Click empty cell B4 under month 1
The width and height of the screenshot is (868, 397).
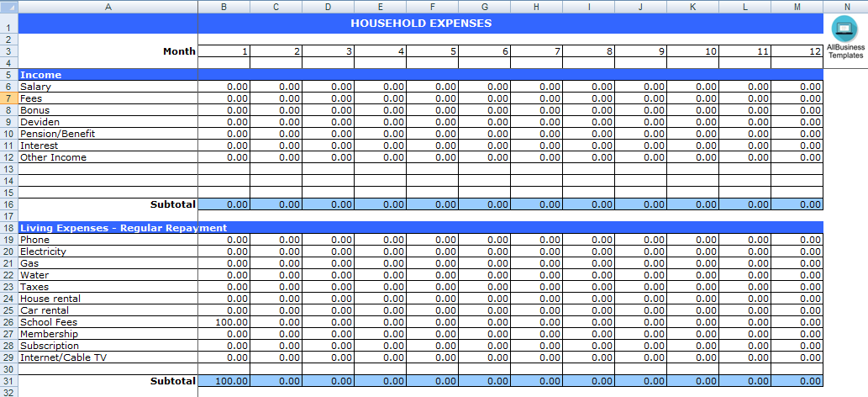224,63
